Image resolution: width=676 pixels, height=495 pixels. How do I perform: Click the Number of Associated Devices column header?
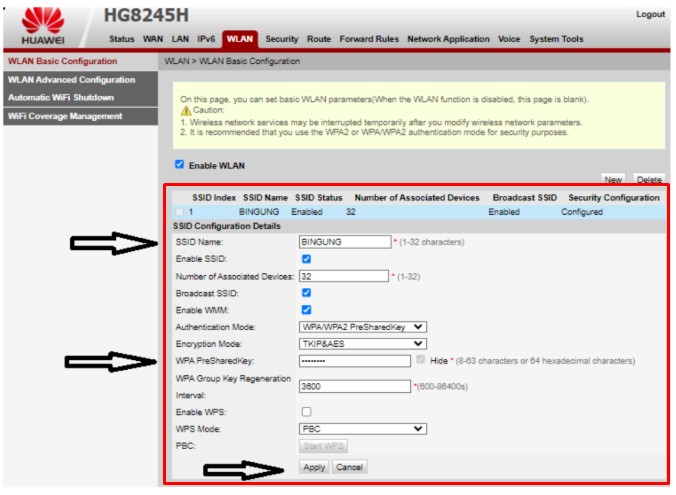[417, 197]
